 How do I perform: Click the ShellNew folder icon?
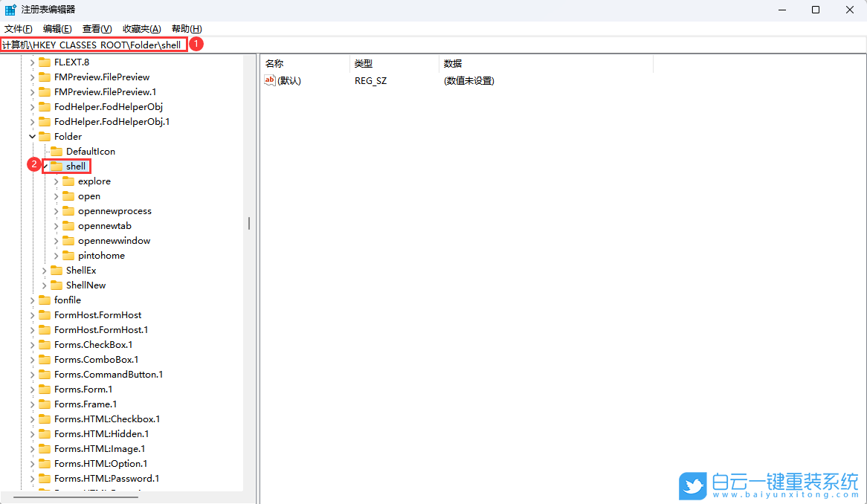[x=58, y=285]
